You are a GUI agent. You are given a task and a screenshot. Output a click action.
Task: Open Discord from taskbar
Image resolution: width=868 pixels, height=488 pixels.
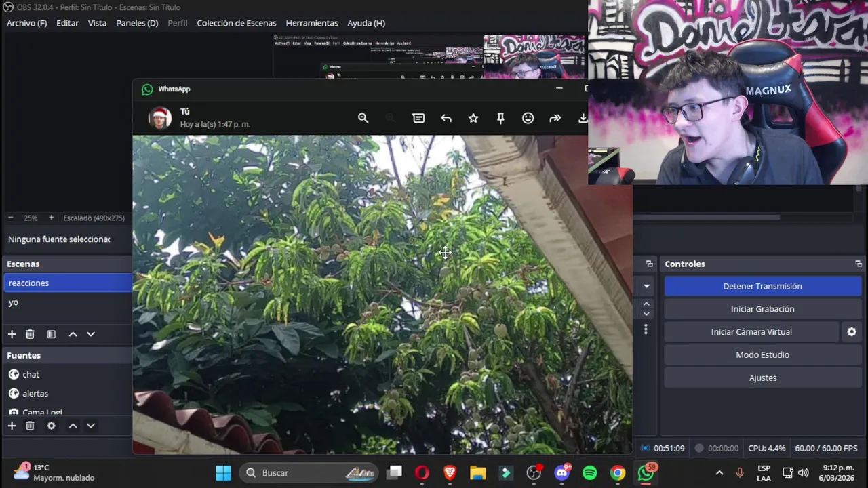pos(561,472)
